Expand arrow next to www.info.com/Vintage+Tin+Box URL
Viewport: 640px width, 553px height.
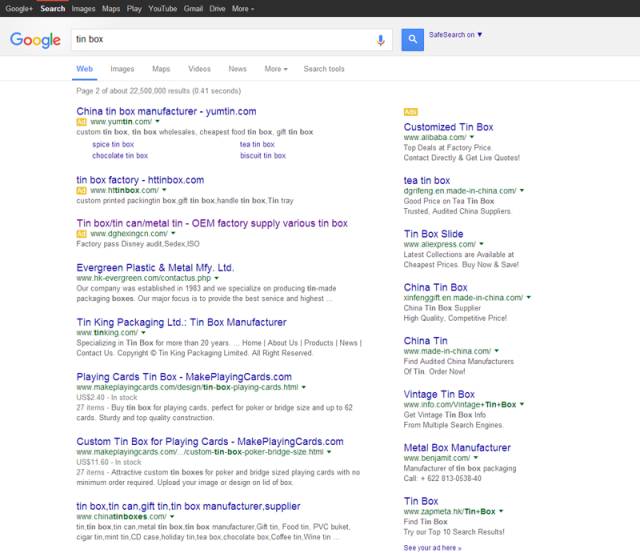point(522,404)
